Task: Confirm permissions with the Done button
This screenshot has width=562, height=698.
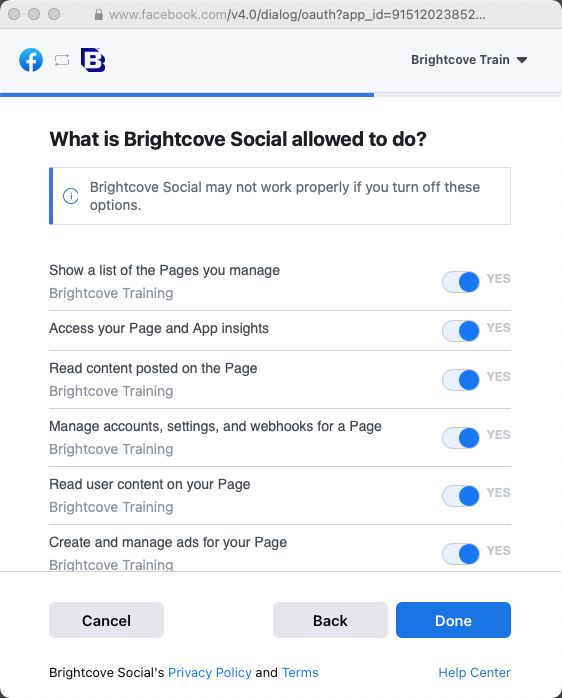Action: (453, 620)
